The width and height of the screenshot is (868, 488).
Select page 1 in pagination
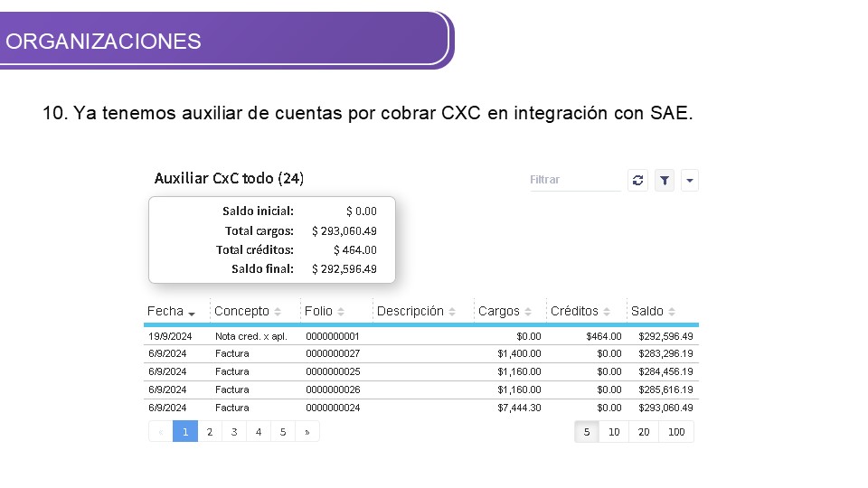coord(185,432)
